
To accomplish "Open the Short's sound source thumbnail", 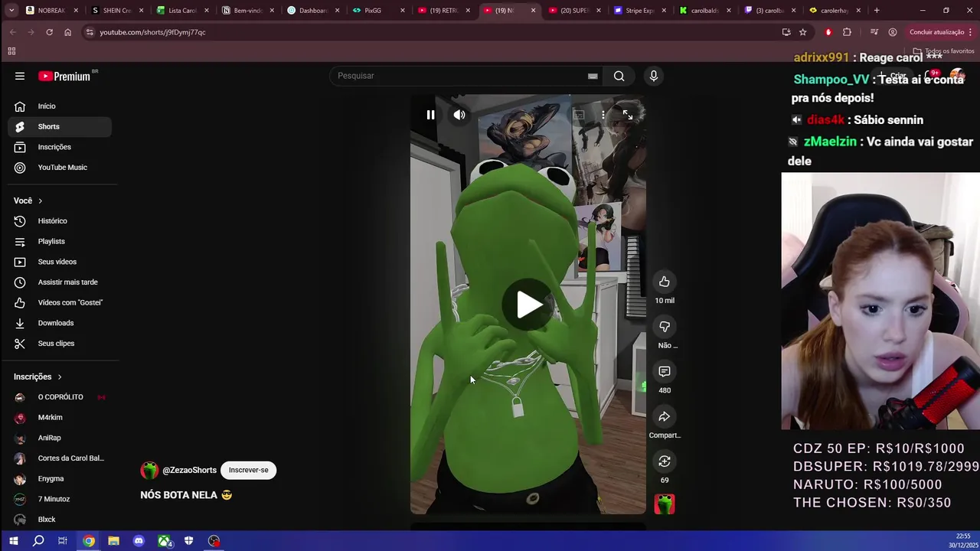I will [x=665, y=504].
